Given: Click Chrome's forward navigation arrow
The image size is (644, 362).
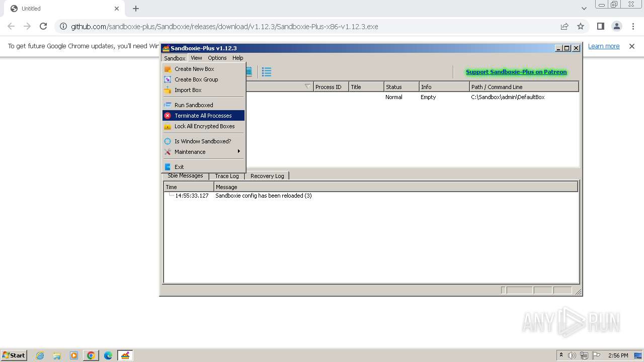Looking at the screenshot, I should (27, 26).
